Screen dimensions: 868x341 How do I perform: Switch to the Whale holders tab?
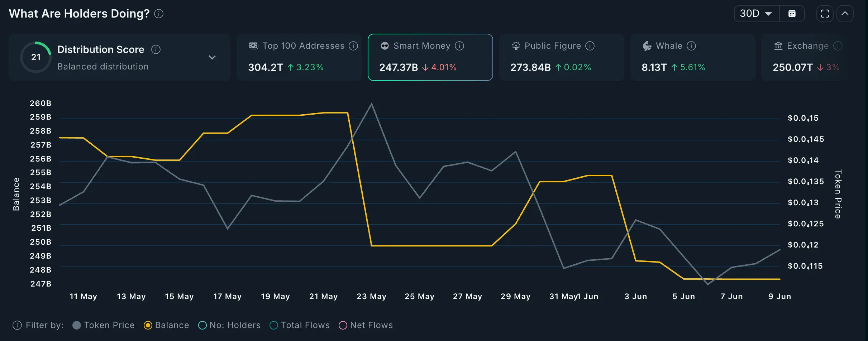coord(693,57)
